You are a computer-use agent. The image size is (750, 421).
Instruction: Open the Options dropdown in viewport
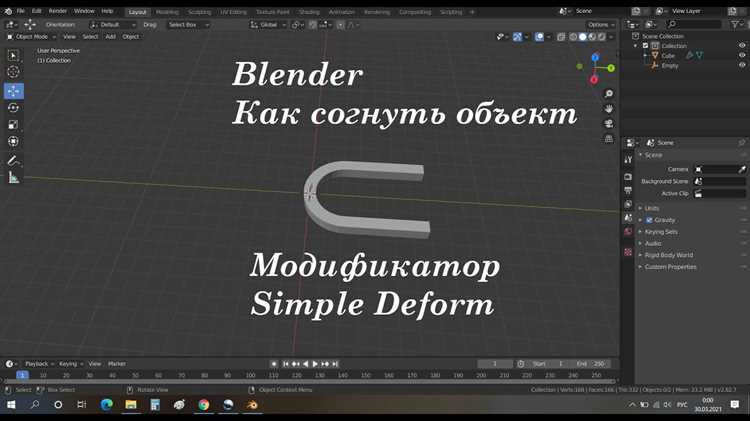601,25
